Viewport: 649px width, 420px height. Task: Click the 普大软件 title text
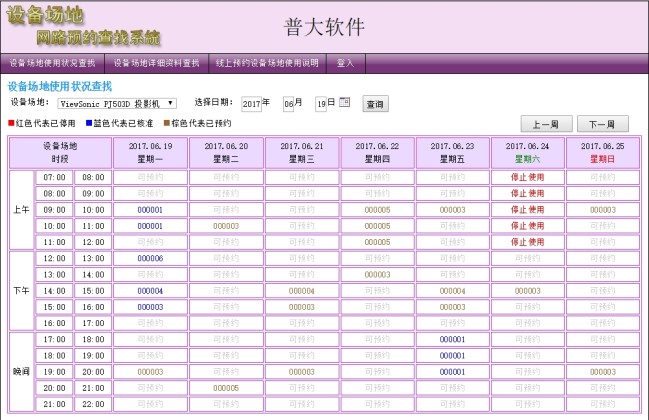324,27
